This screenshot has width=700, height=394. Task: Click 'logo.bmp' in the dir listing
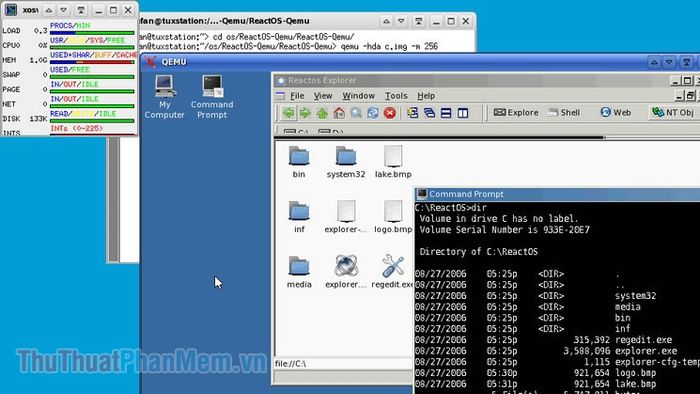point(635,373)
